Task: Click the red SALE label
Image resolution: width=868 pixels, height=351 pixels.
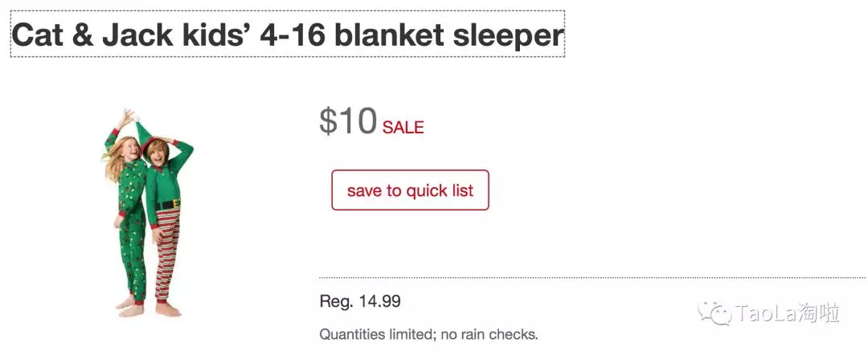Action: click(403, 127)
